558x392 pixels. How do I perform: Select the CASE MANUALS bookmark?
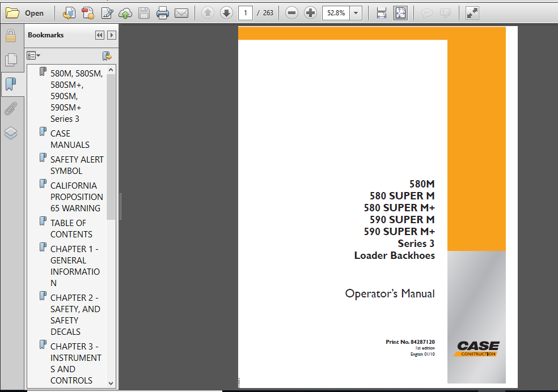pos(70,139)
